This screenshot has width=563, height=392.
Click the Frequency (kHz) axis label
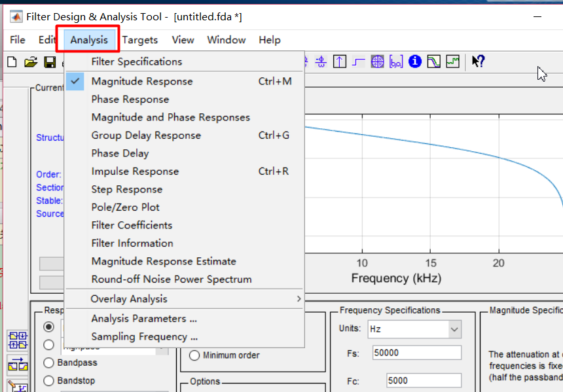tap(396, 279)
